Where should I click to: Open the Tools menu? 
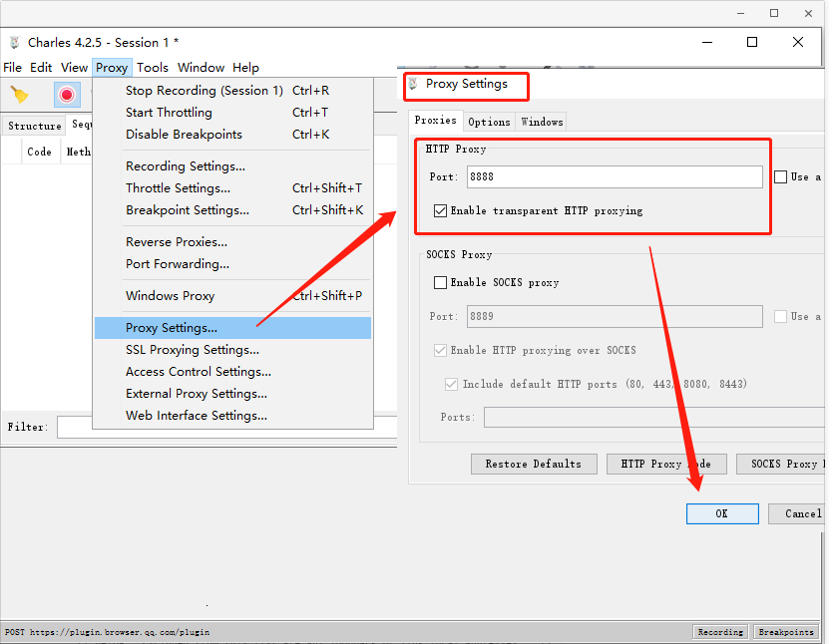click(153, 68)
